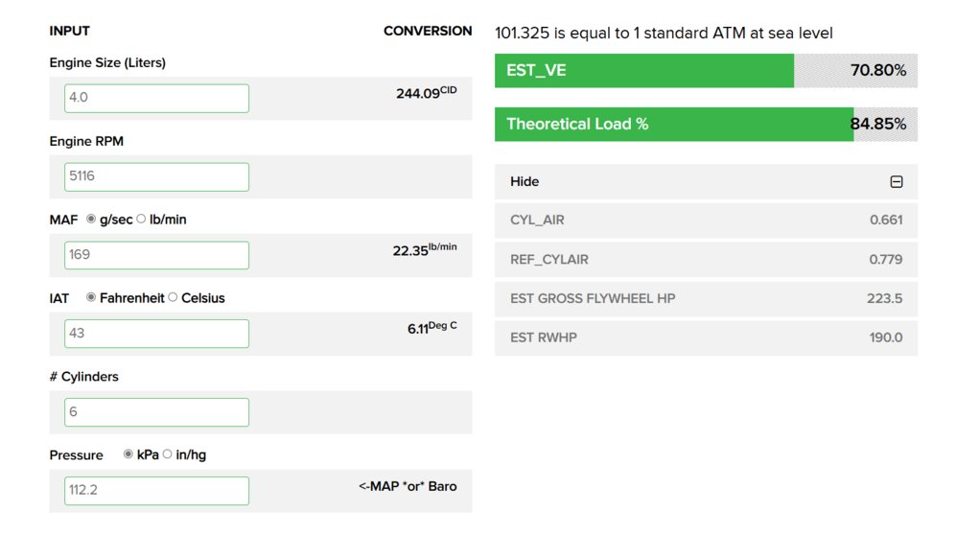Click the Engine RPM input field
Image resolution: width=980 pixels, height=534 pixels.
(156, 176)
